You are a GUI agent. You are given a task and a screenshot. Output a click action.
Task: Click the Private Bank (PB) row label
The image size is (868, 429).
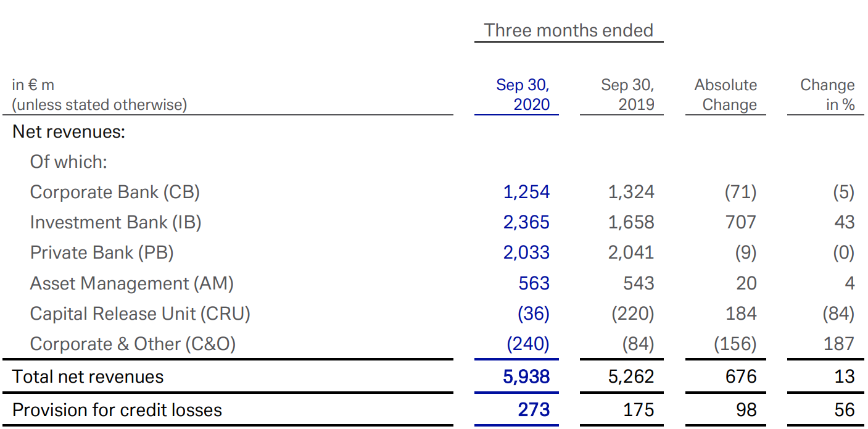[102, 252]
